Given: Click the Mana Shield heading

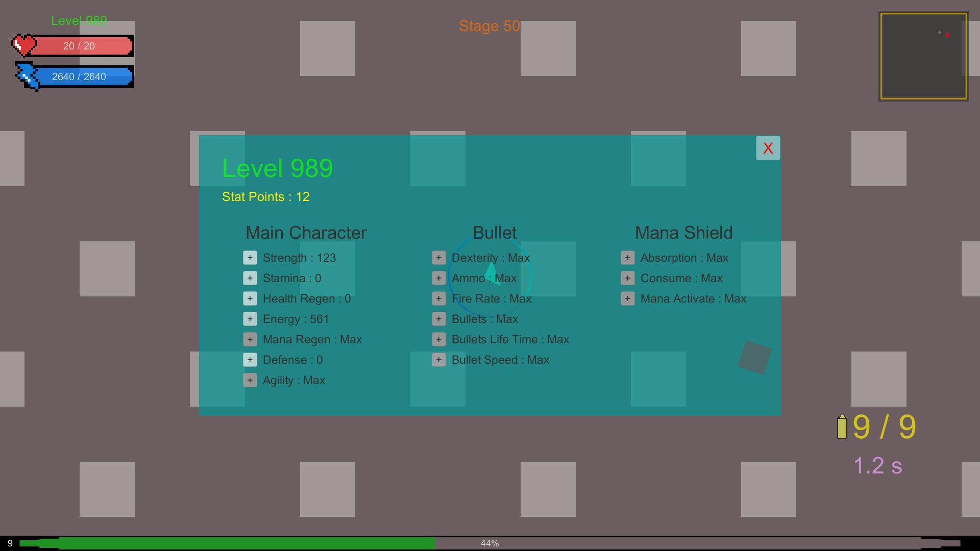Looking at the screenshot, I should (684, 233).
